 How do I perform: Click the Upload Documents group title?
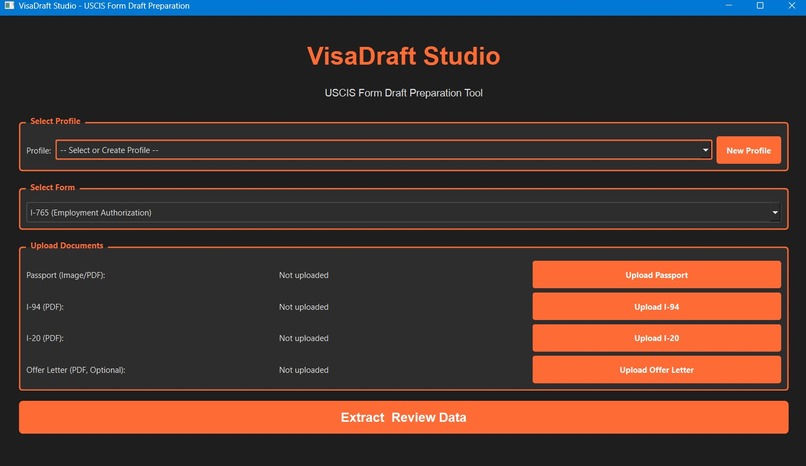tap(67, 246)
